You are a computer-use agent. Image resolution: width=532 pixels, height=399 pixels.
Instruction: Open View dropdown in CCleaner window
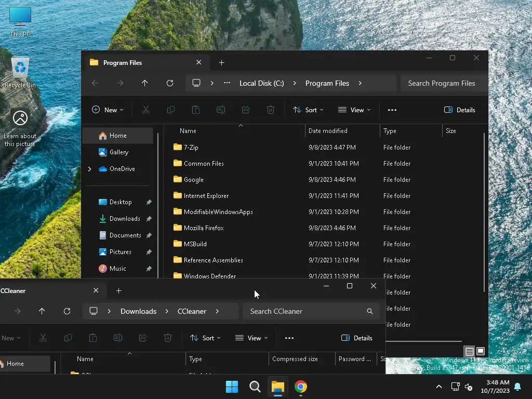251,338
